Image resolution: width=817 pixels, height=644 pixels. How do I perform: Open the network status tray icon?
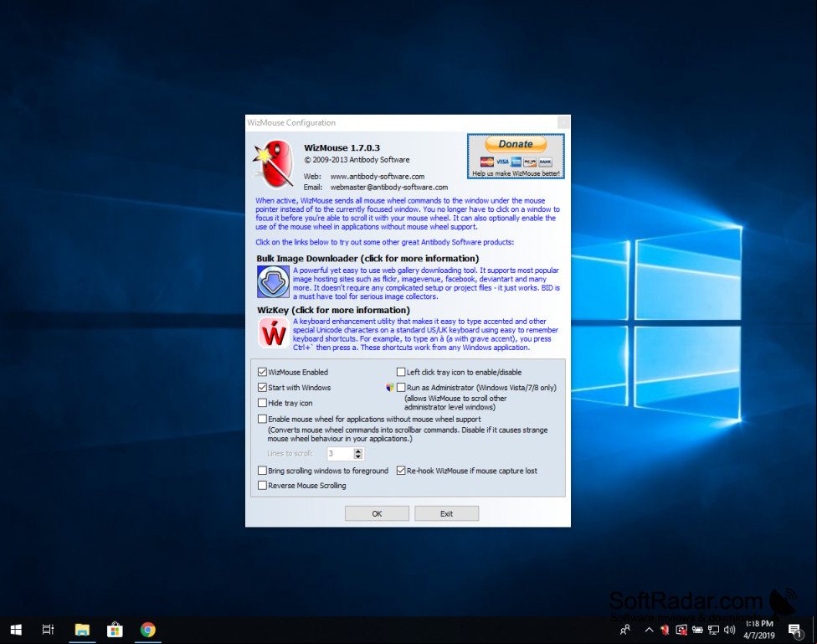click(713, 630)
